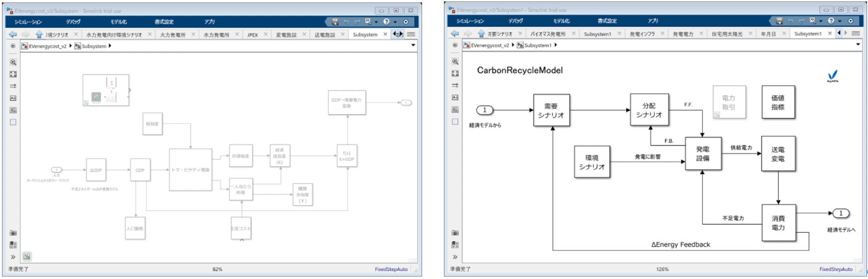Image resolution: width=868 pixels, height=279 pixels.
Task: Open the Help dropdown arrow in right window
Action: tap(840, 21)
